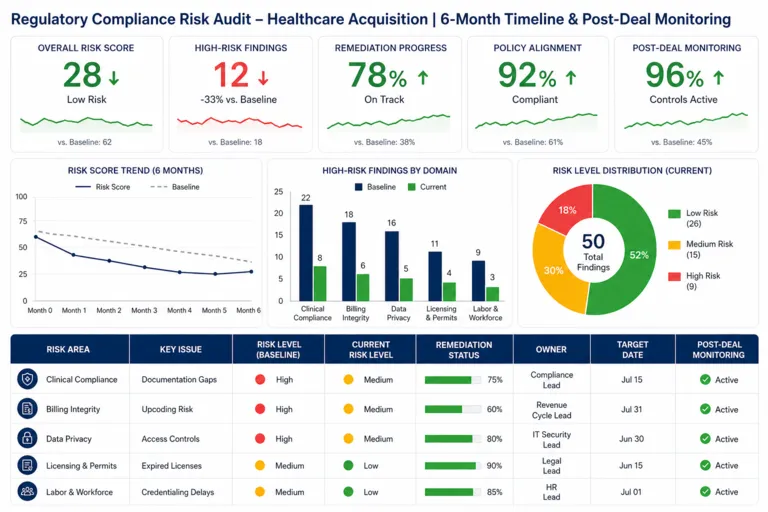The image size is (768, 512).
Task: Click the Owner column header
Action: coord(552,349)
